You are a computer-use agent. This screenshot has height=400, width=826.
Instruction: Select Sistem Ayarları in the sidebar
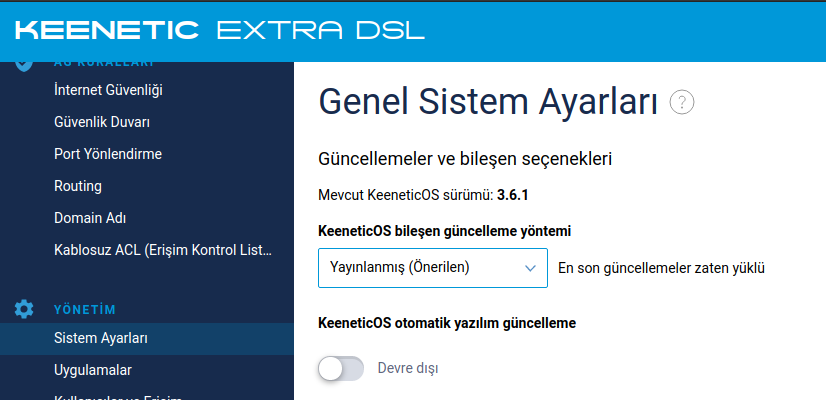point(101,338)
